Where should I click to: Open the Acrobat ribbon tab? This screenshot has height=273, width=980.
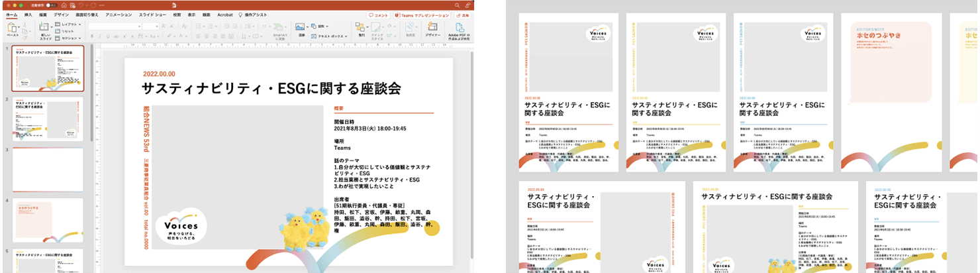point(225,15)
